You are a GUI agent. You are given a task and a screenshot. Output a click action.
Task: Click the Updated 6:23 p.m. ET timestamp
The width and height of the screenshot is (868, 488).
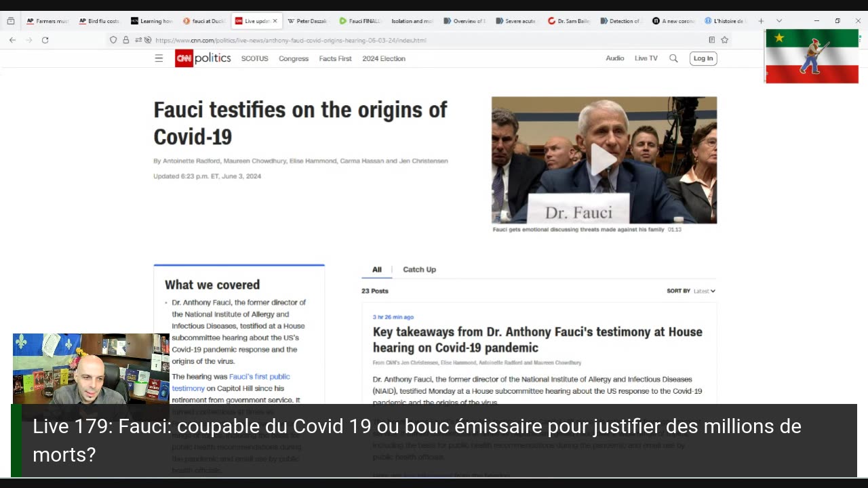[207, 176]
